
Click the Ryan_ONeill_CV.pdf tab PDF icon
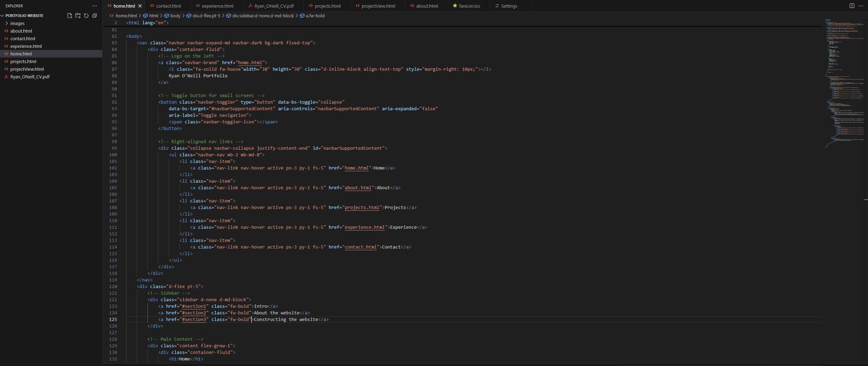coord(250,6)
